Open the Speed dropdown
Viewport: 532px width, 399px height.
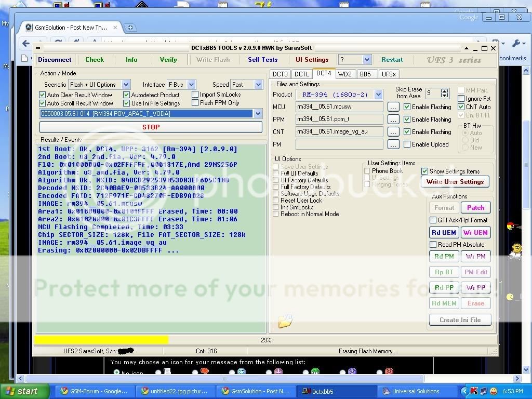pos(259,85)
